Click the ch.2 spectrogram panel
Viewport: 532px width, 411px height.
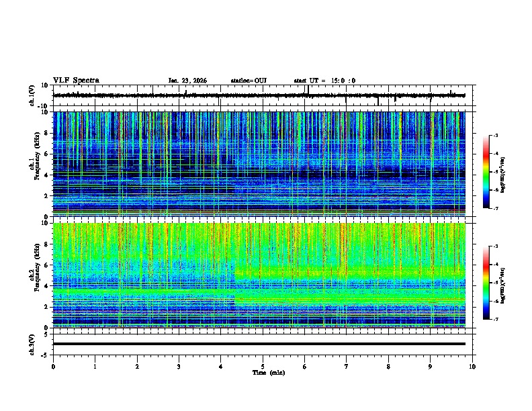pyautogui.click(x=259, y=275)
